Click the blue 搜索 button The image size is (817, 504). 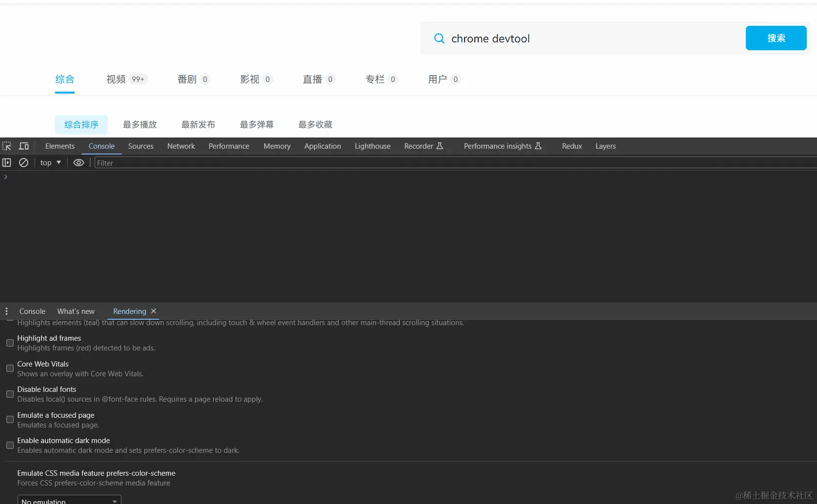776,38
